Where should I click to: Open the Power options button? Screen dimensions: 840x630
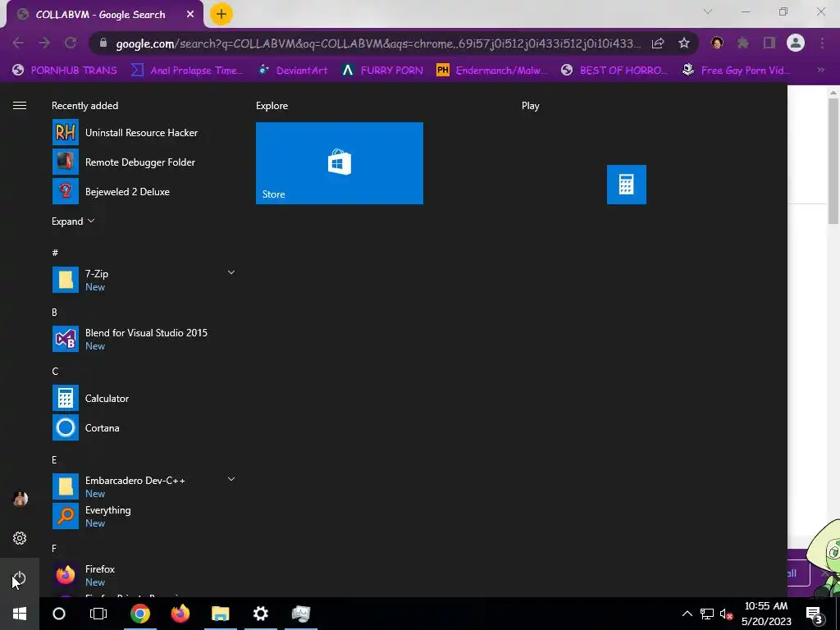click(x=20, y=578)
